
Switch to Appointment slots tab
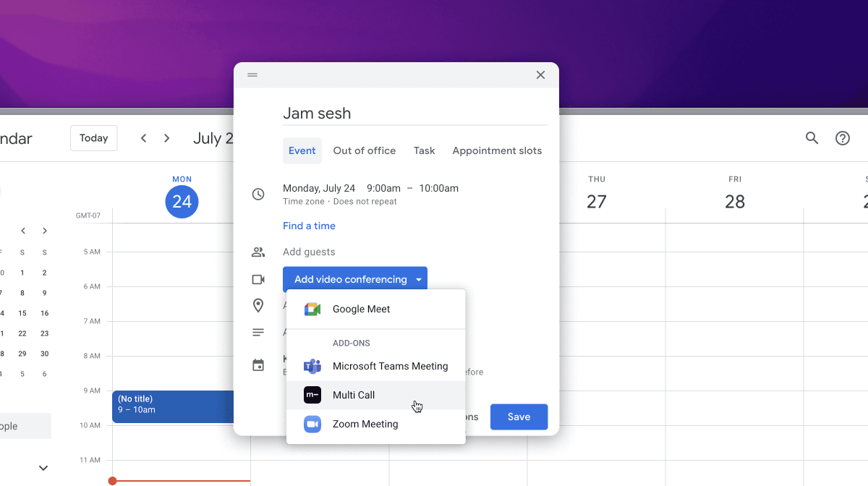pos(497,150)
